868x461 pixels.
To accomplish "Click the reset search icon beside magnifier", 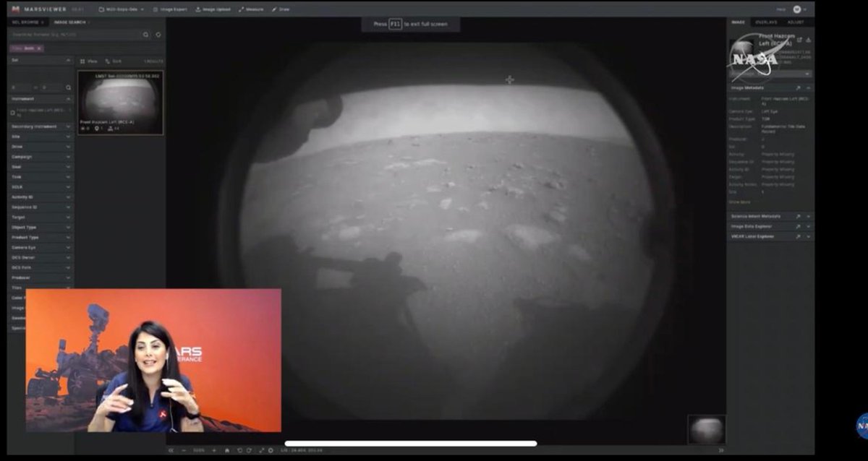I will tap(158, 35).
